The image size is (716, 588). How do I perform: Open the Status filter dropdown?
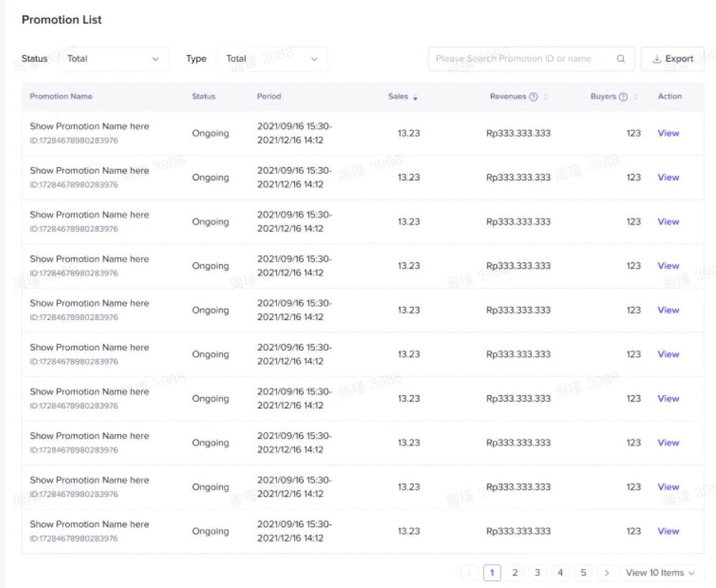(113, 59)
